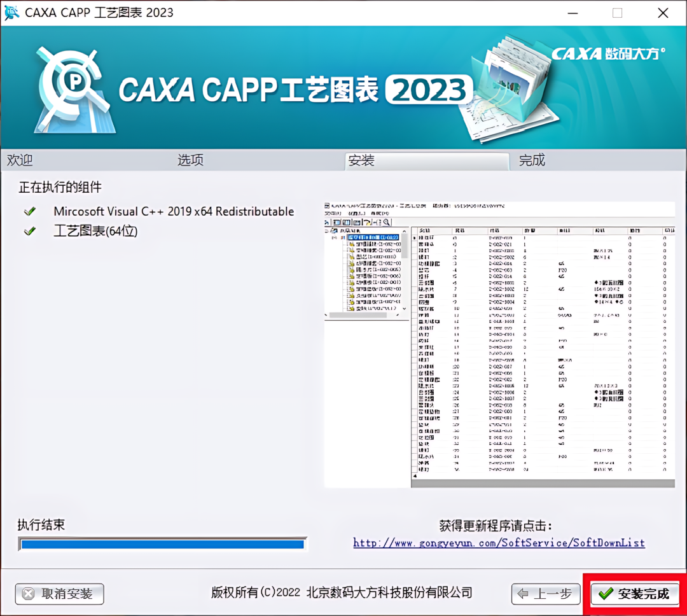This screenshot has height=616, width=687.
Task: Click the checkmark beside 工艺图表(64位)
Action: tap(30, 231)
